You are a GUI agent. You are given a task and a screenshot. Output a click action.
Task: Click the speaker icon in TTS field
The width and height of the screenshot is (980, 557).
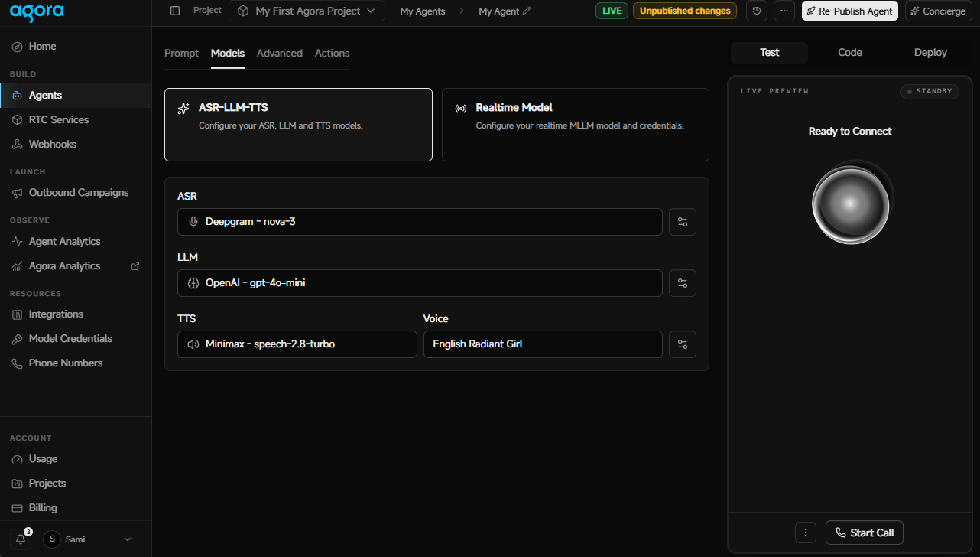point(193,344)
